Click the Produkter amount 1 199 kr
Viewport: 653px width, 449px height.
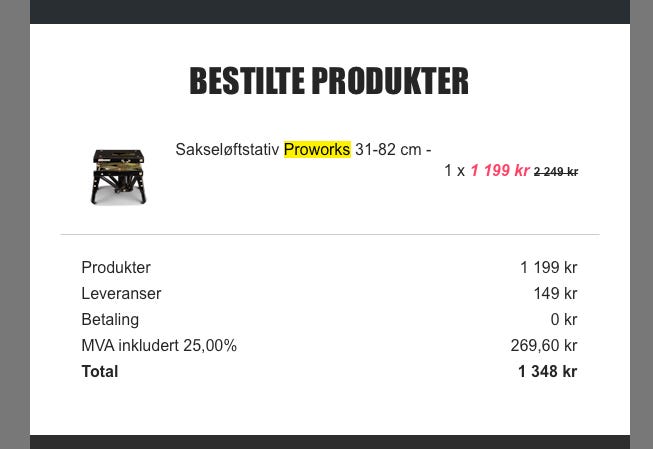tap(548, 268)
